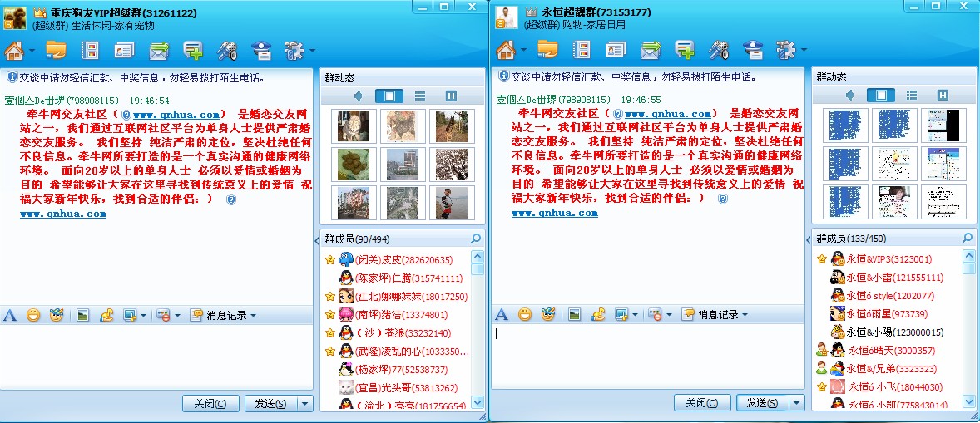Screen dimensions: 980x423
Task: Click the group home icon in the 重庆狗友VIP超级群 window
Action: pyautogui.click(x=14, y=51)
